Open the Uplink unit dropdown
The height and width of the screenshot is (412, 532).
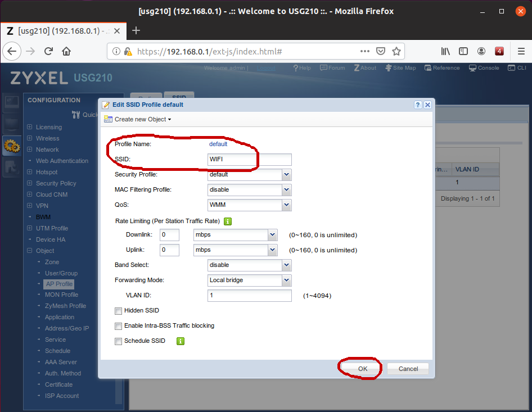click(x=272, y=250)
